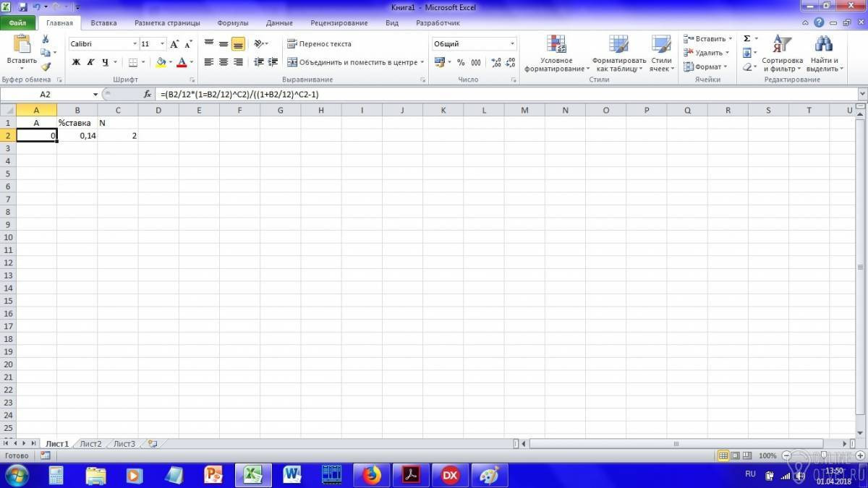Apply the percent style format
Viewport: 868px width, 488px height.
(x=461, y=62)
